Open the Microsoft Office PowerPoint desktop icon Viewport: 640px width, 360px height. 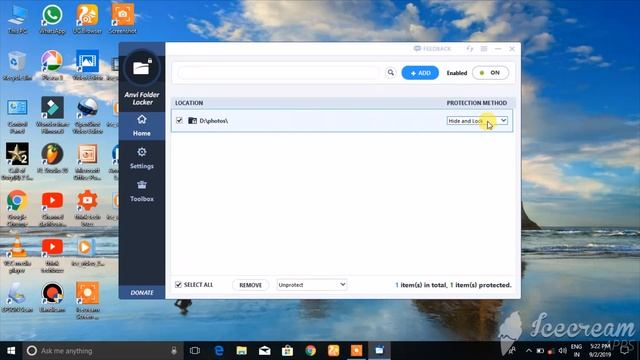(x=87, y=162)
